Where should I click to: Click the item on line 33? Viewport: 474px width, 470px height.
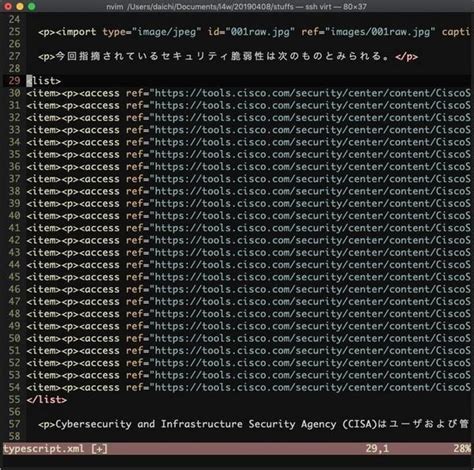248,130
